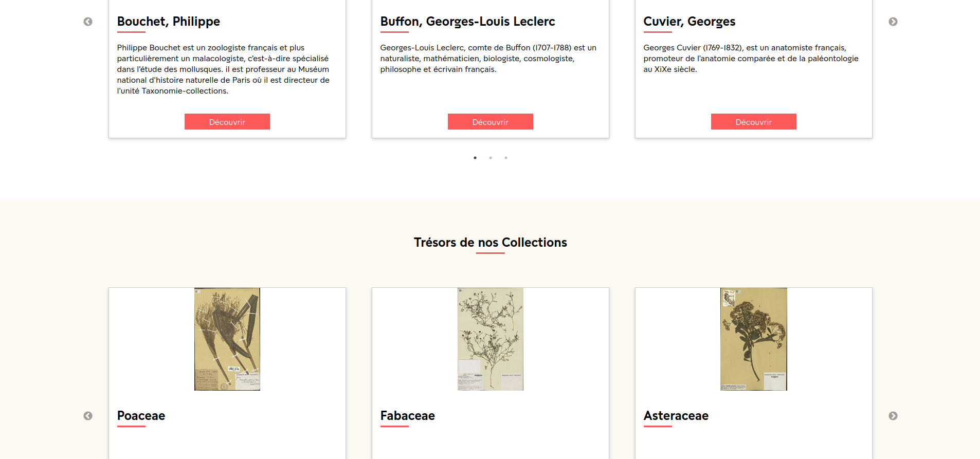
Task: Open the Buffon, Georges-Louis Leclerc heading link
Action: pyautogui.click(x=467, y=22)
